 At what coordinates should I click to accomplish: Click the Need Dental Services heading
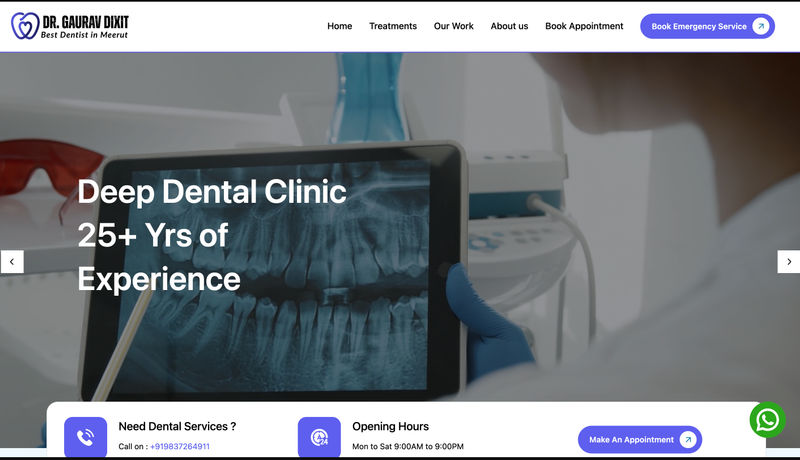177,426
